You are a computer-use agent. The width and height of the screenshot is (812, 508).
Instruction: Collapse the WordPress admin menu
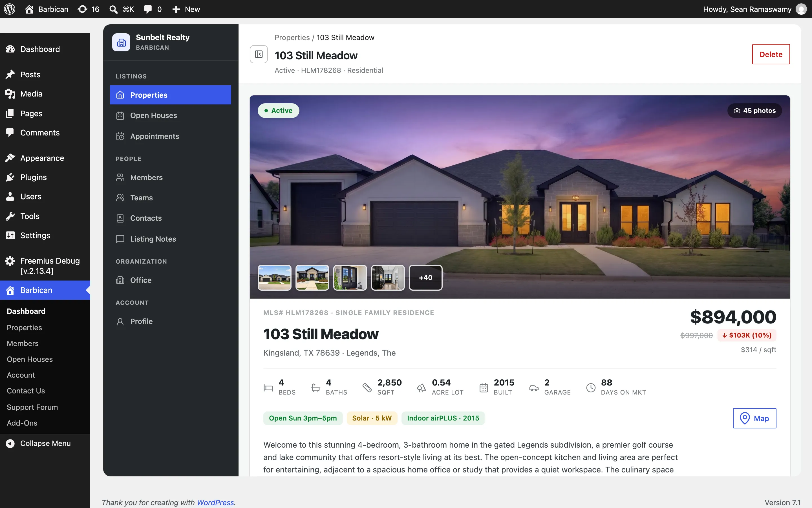click(x=45, y=443)
